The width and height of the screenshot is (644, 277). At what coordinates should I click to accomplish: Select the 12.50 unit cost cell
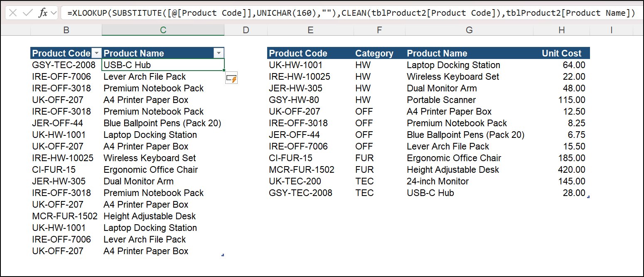(x=562, y=111)
